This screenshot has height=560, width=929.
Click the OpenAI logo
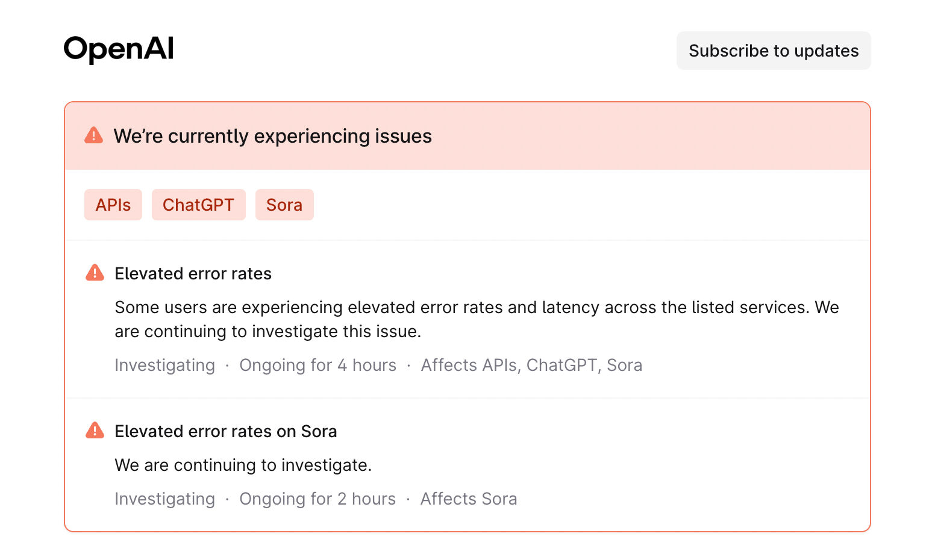click(119, 49)
